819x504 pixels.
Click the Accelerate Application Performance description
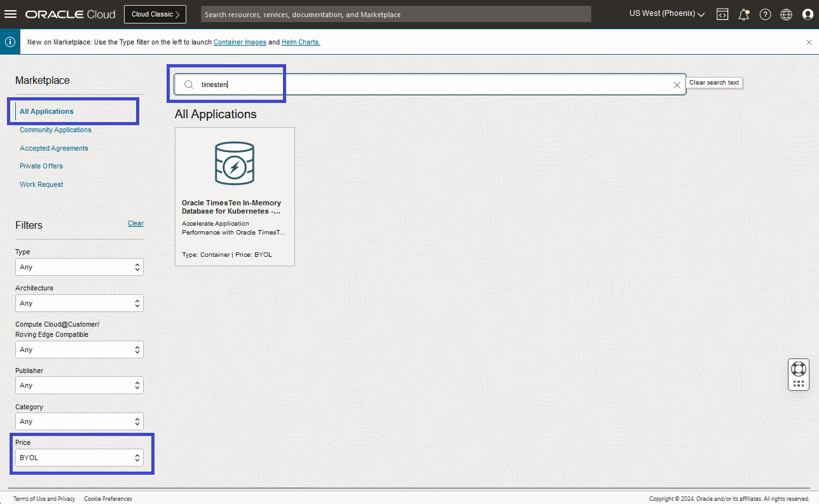[234, 228]
